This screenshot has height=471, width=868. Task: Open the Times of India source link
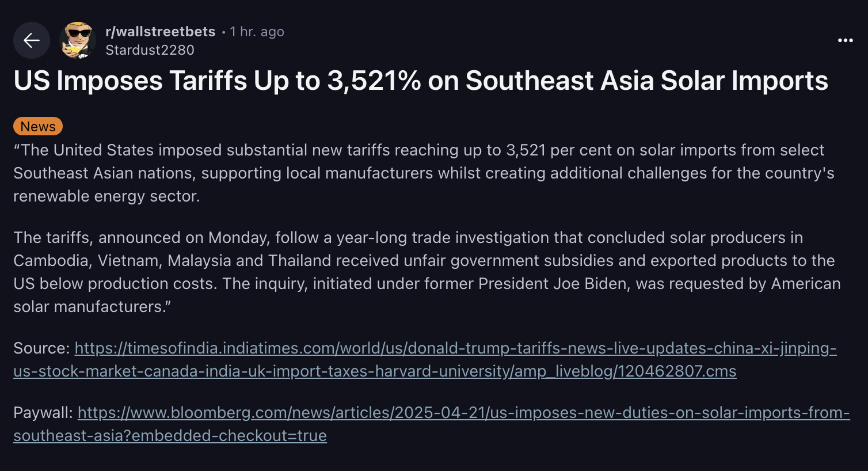455,348
